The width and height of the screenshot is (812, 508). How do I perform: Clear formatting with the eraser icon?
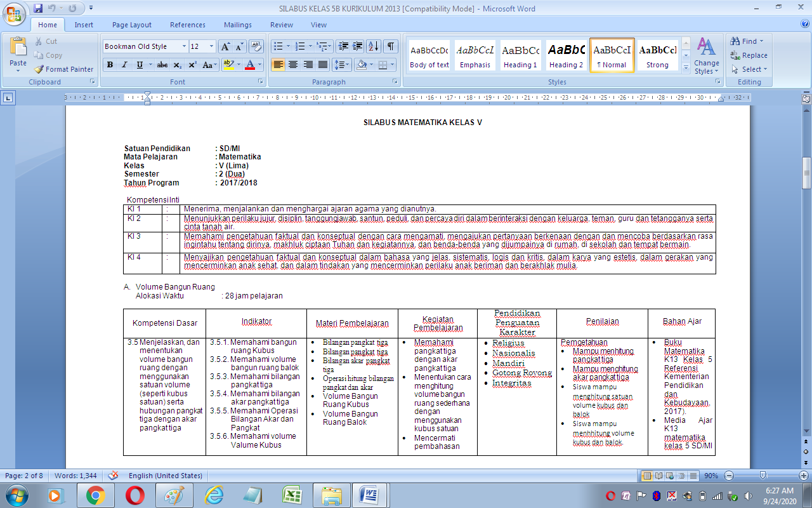pyautogui.click(x=256, y=46)
